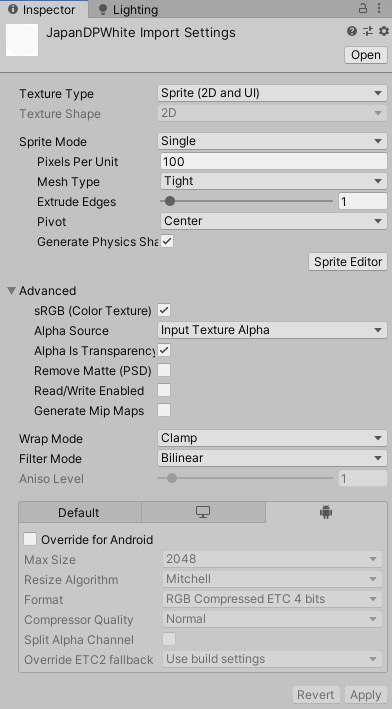Viewport: 392px width, 709px height.
Task: Click the Open button
Action: 366,55
